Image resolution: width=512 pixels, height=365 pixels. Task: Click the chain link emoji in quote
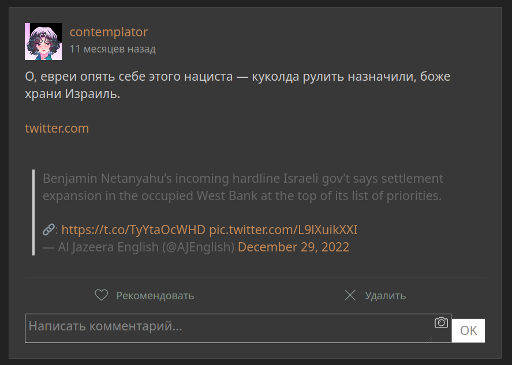pyautogui.click(x=49, y=230)
